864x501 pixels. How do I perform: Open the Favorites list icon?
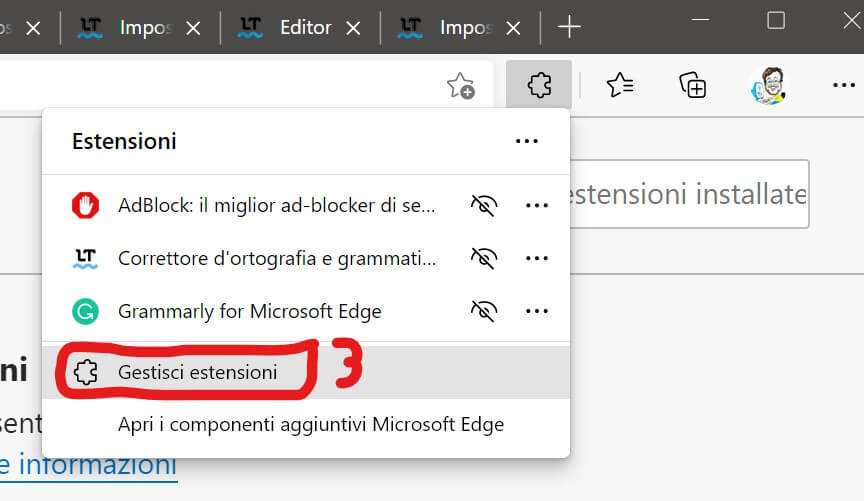click(620, 85)
